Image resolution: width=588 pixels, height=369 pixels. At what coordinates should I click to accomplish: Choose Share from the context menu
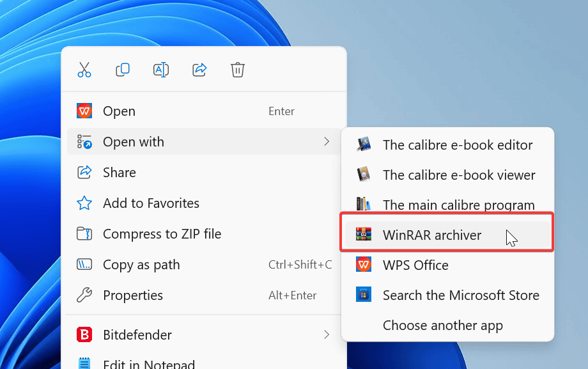pyautogui.click(x=204, y=172)
